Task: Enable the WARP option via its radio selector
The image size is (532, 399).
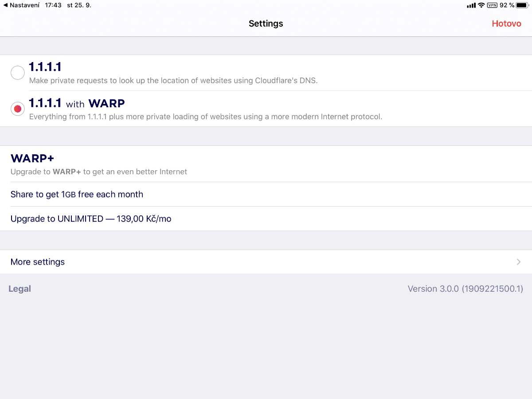Action: click(17, 109)
